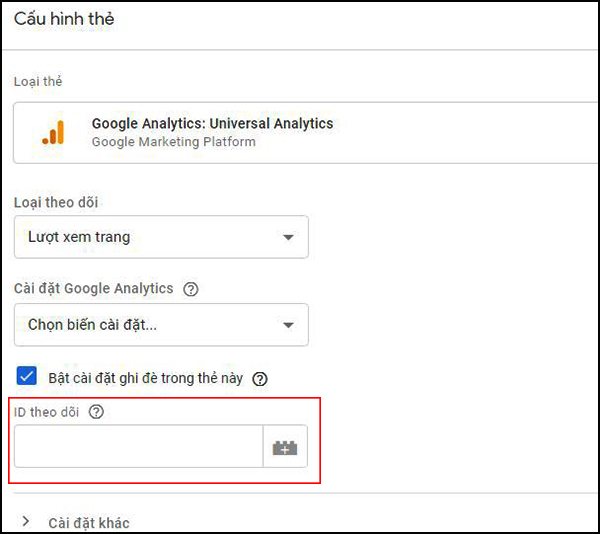Open the Lượt xem trang tracking type dropdown
The image size is (600, 534).
coord(161,237)
